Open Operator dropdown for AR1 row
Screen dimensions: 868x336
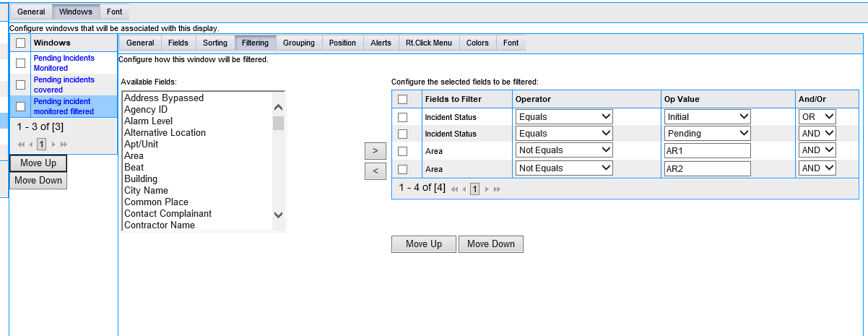(564, 150)
